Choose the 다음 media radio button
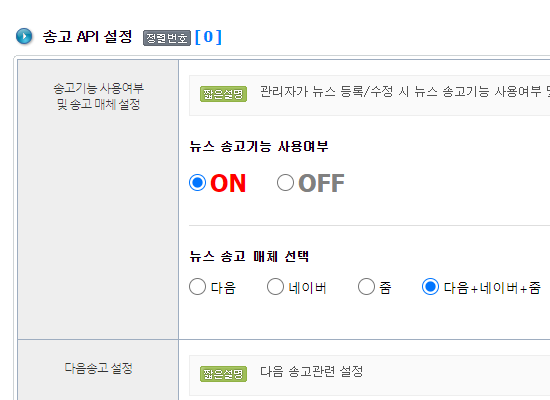This screenshot has height=400, width=550. [197, 287]
